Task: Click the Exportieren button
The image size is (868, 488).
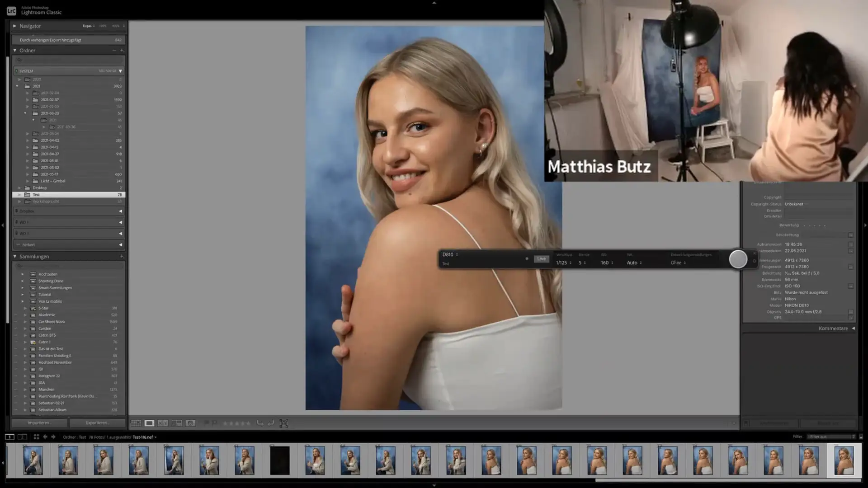Action: pos(97,423)
